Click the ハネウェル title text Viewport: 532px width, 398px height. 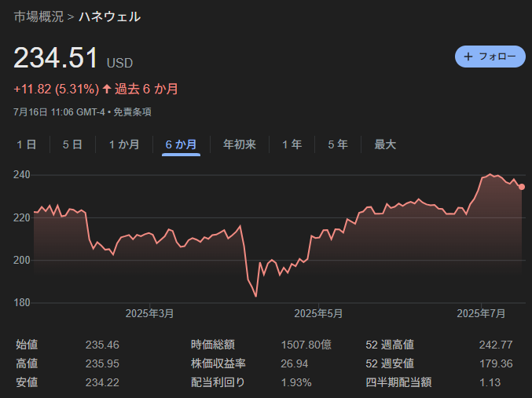pyautogui.click(x=109, y=16)
